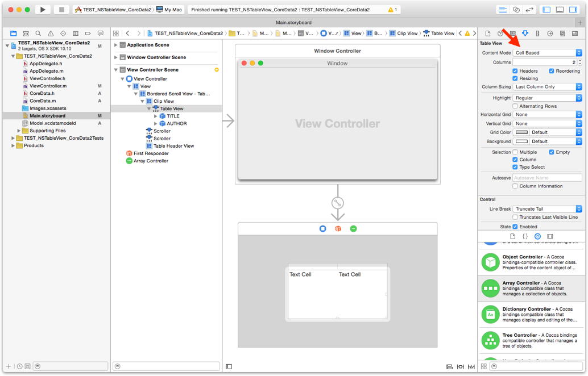Screen dimensions: 588x376
Task: Toggle Type Select checkbox
Action: pos(515,167)
